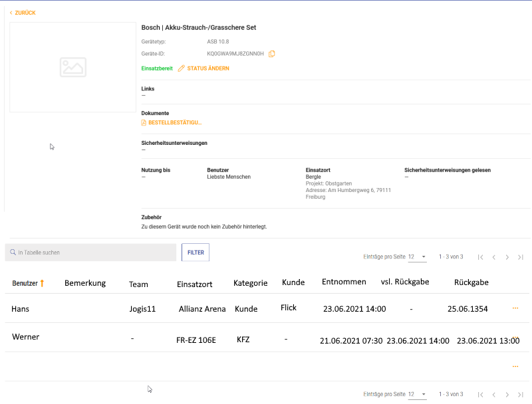
Task: Click the Jogis11 team cell
Action: click(x=142, y=309)
